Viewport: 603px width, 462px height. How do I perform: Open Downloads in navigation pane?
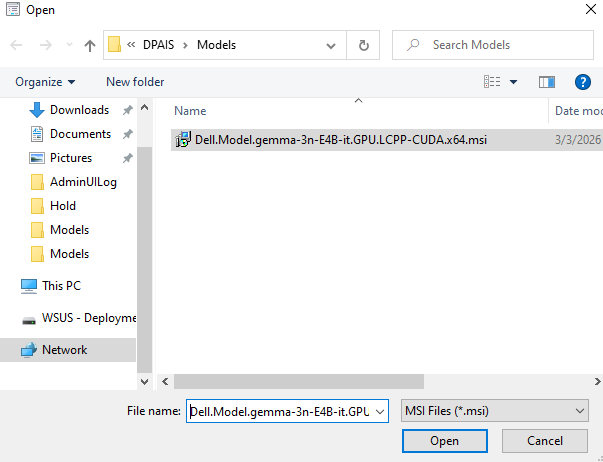click(79, 110)
